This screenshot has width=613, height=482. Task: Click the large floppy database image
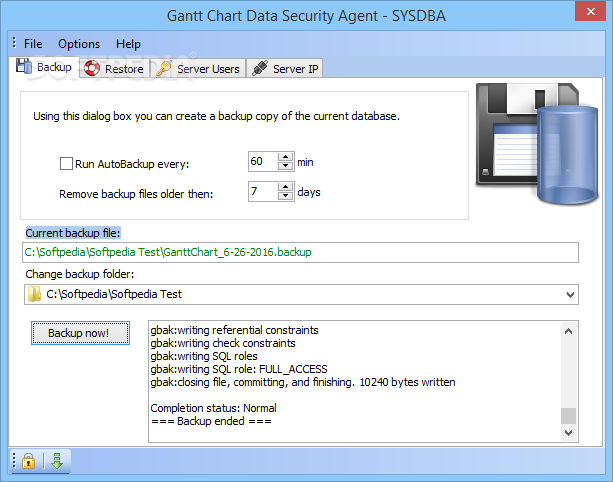click(536, 143)
